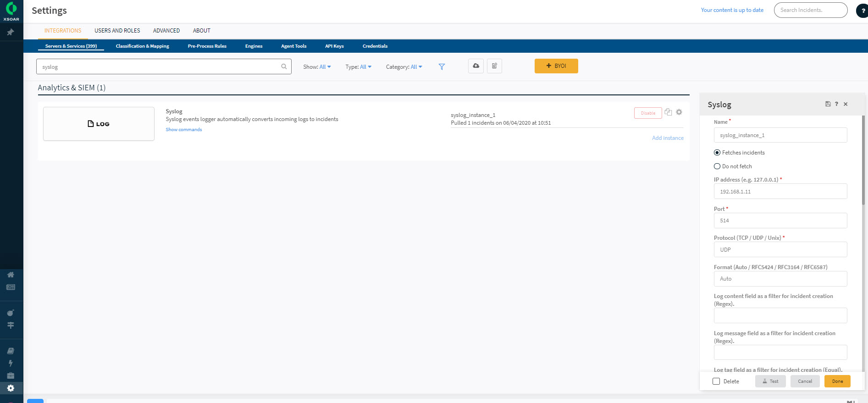Open the Pre-Process Rules subtab

click(207, 46)
